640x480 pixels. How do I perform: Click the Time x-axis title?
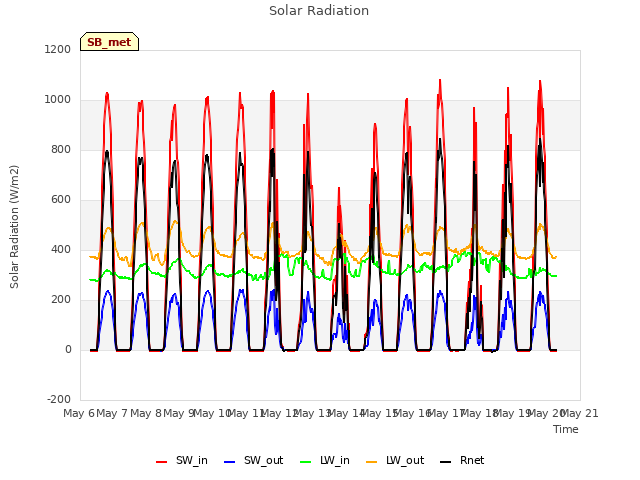click(x=566, y=429)
